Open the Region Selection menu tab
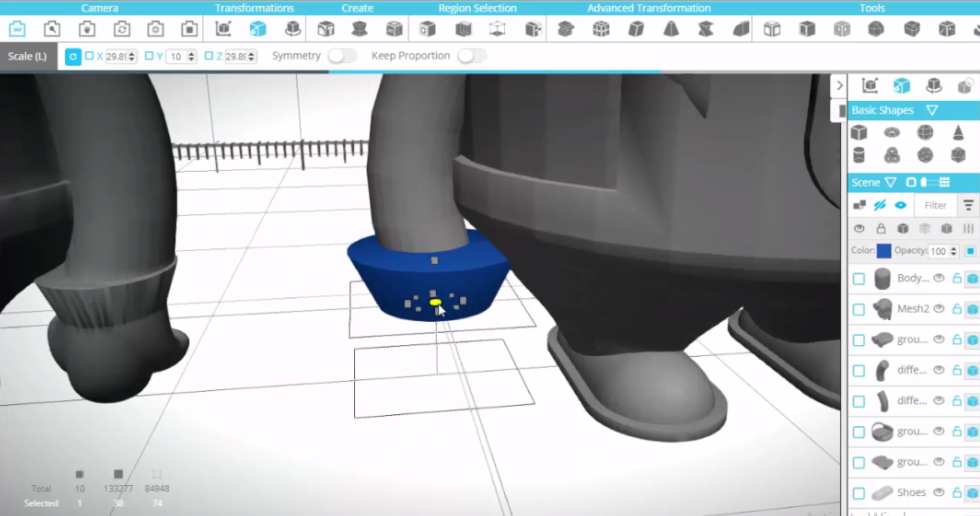The height and width of the screenshot is (516, 980). pos(477,8)
